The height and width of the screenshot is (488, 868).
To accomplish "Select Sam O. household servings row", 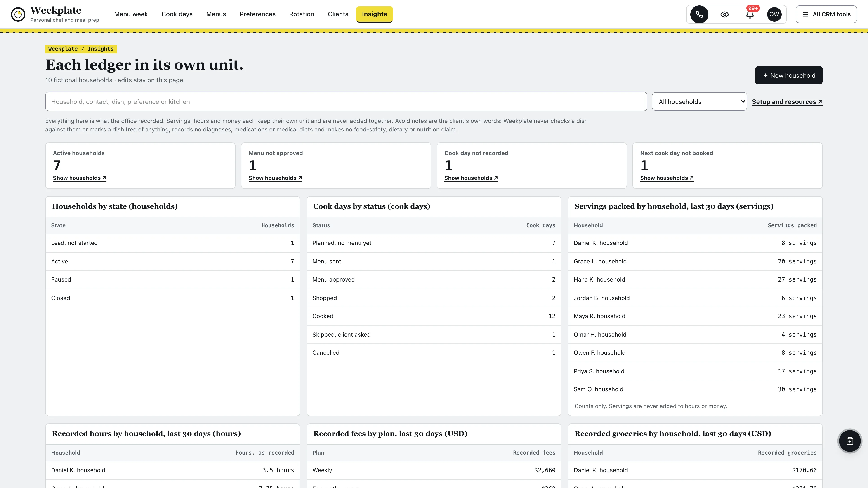I will pyautogui.click(x=695, y=389).
